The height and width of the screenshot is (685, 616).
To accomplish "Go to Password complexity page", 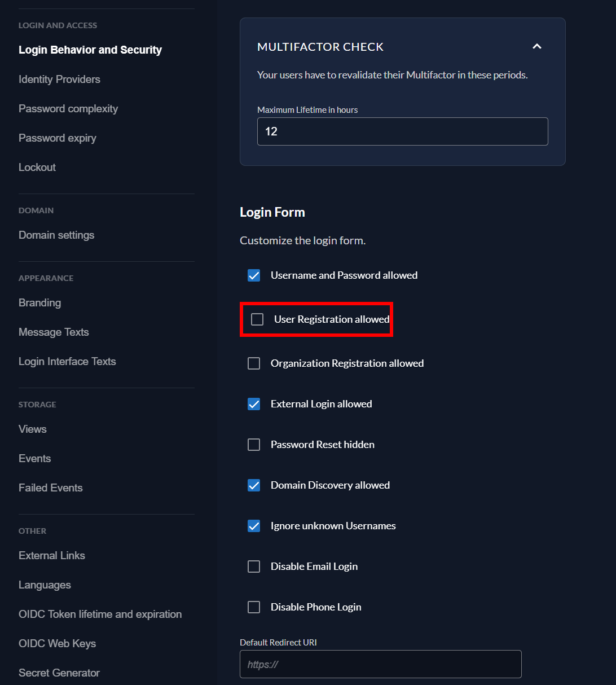I will tap(68, 109).
